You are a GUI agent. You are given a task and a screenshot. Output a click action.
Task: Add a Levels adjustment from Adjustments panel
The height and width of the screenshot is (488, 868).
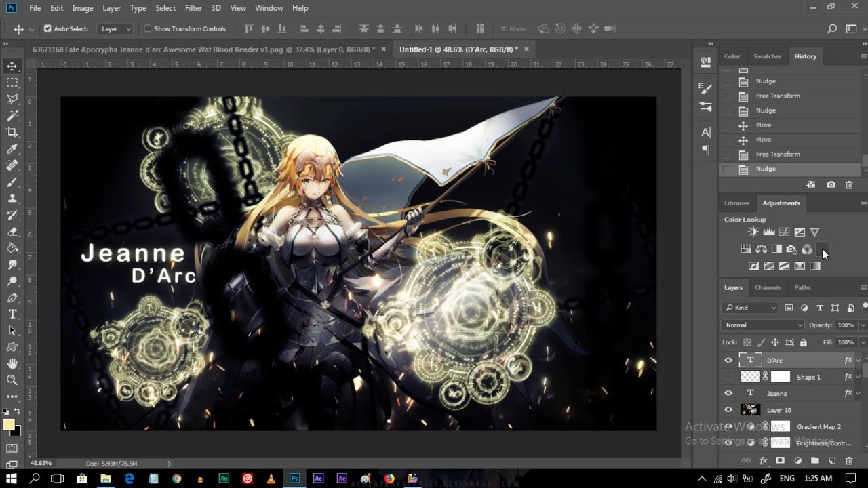pos(769,232)
